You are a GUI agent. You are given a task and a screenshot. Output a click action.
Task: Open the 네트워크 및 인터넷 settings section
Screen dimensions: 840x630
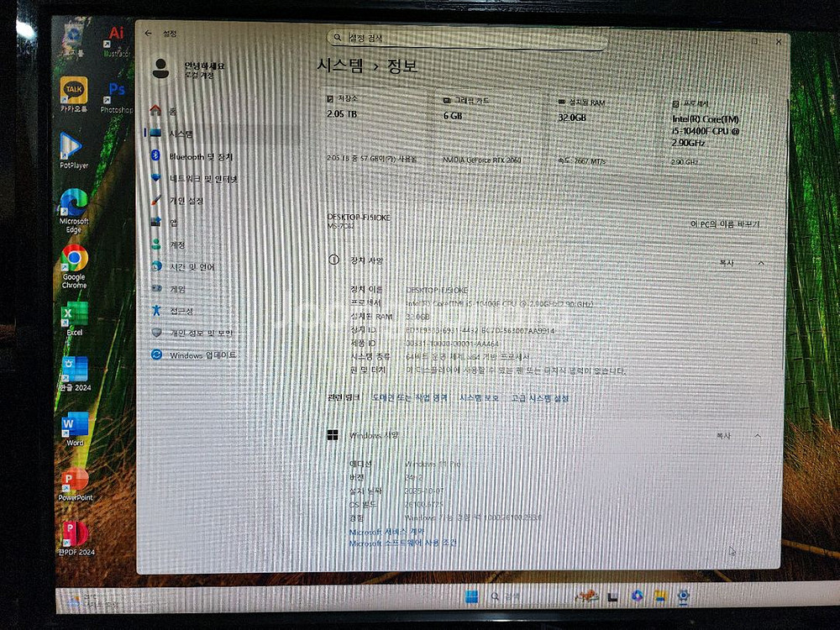(x=202, y=179)
